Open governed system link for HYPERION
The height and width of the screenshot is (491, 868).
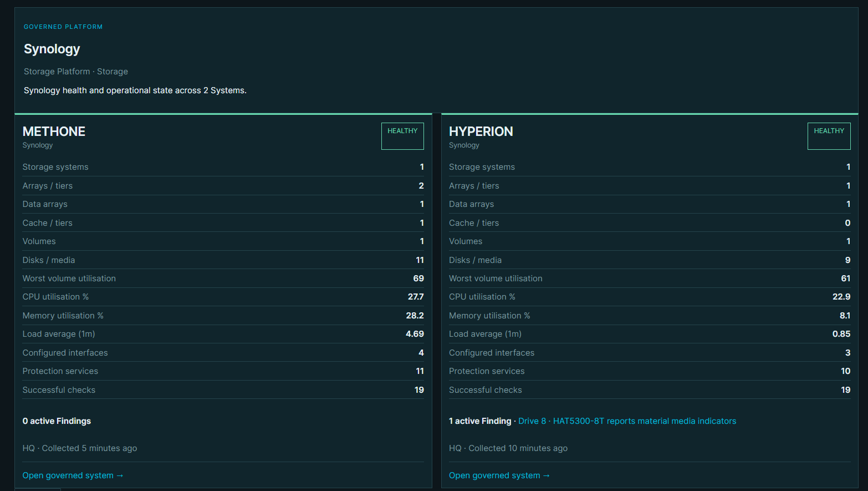(499, 475)
